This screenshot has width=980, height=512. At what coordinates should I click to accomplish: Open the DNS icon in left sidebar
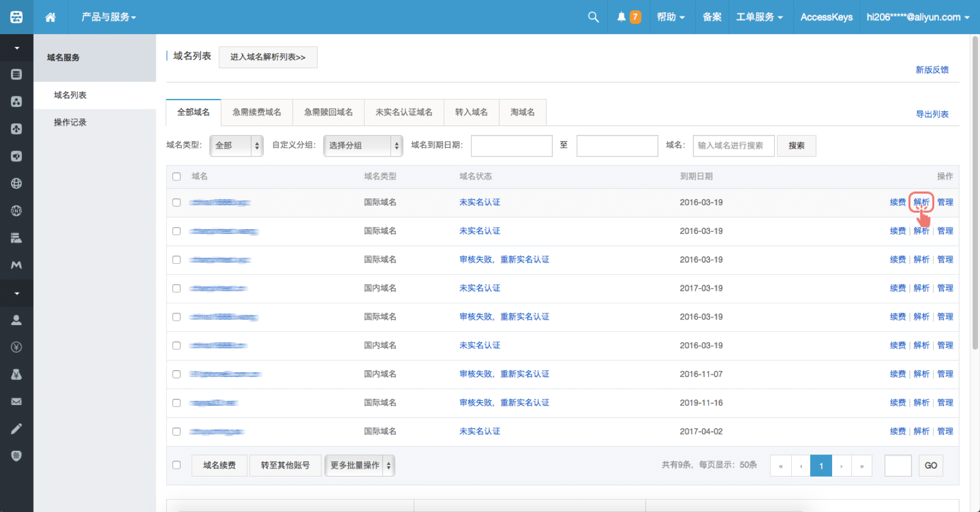click(16, 211)
